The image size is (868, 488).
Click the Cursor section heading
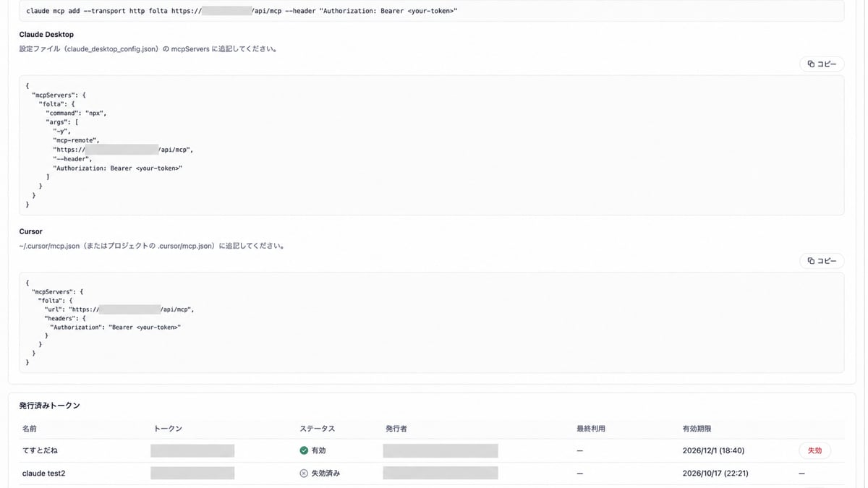click(x=31, y=231)
